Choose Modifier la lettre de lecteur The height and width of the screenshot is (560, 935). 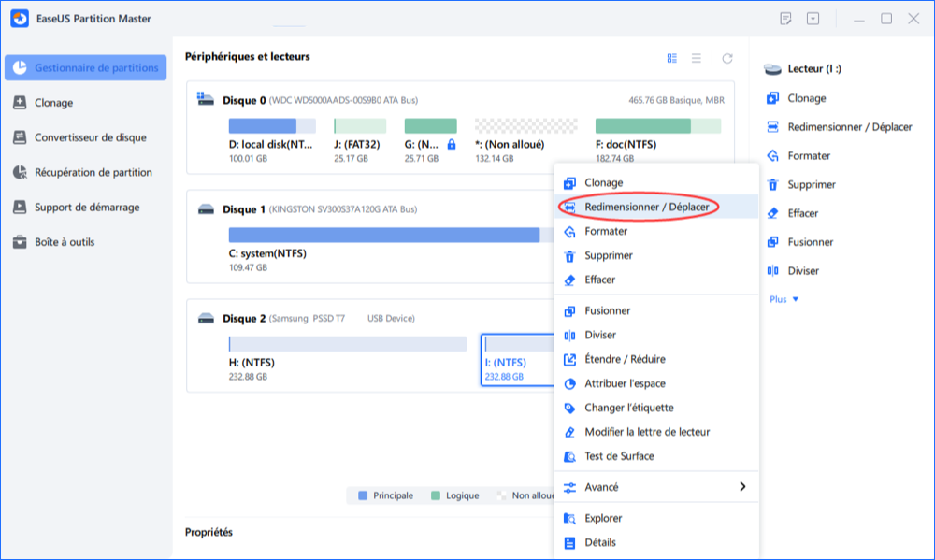(x=656, y=432)
